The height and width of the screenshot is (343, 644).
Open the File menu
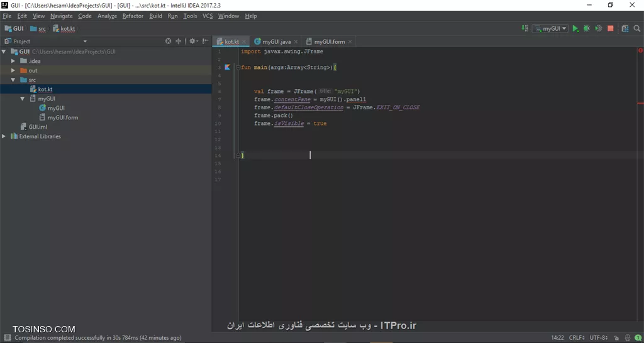tap(7, 16)
